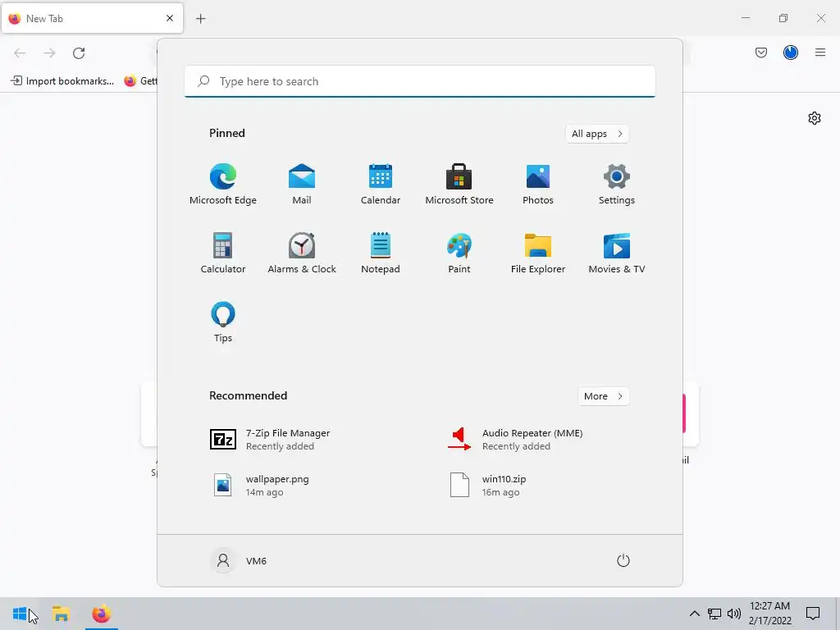Show hidden system tray icons
Screen dimensions: 840x630
(x=694, y=614)
